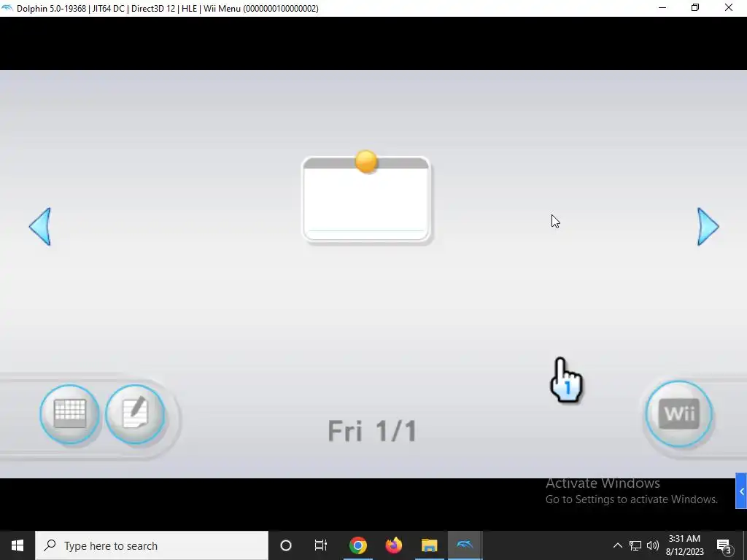
Task: Create a new message with memo pencil button
Action: coord(135,414)
